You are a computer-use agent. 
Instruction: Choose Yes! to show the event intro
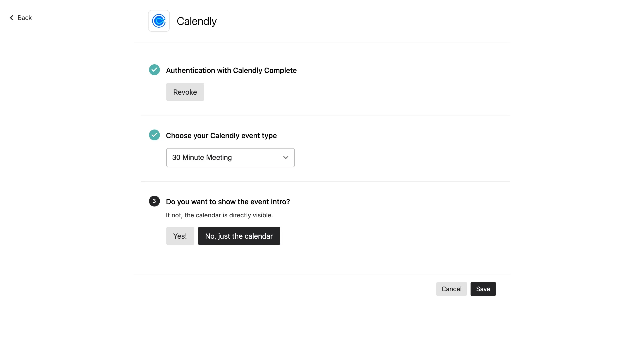(180, 236)
